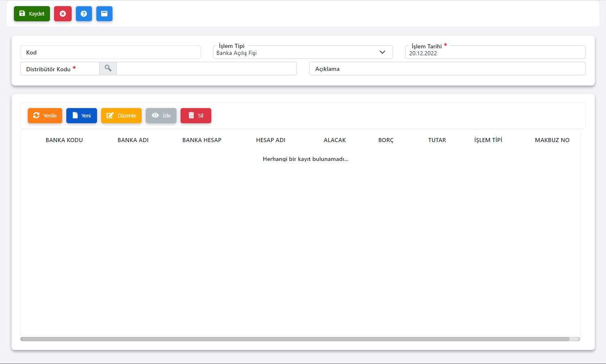Click the BANKA KODU column header
This screenshot has width=606, height=364.
click(x=64, y=140)
